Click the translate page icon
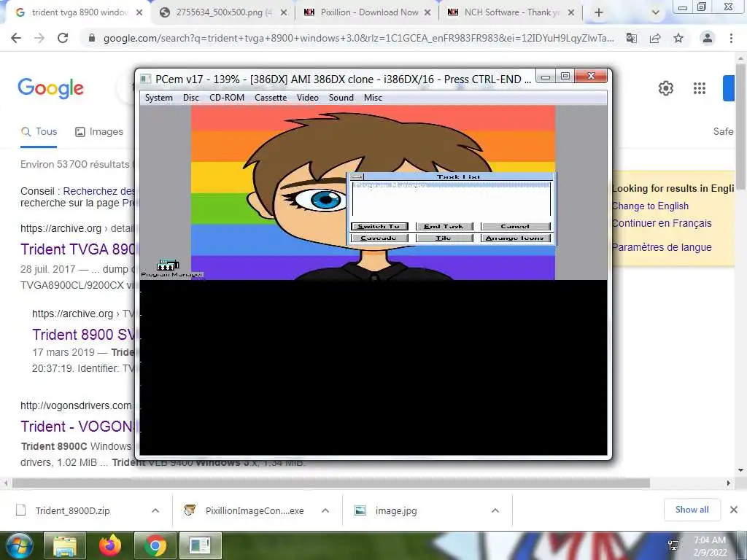 [632, 38]
